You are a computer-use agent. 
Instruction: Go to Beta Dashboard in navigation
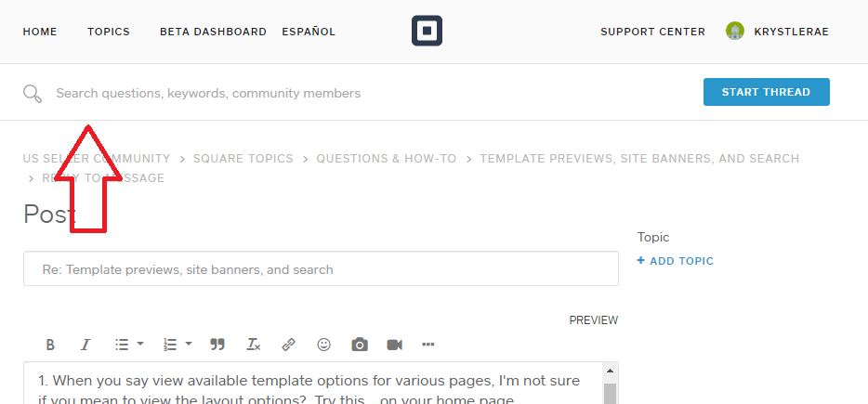213,32
